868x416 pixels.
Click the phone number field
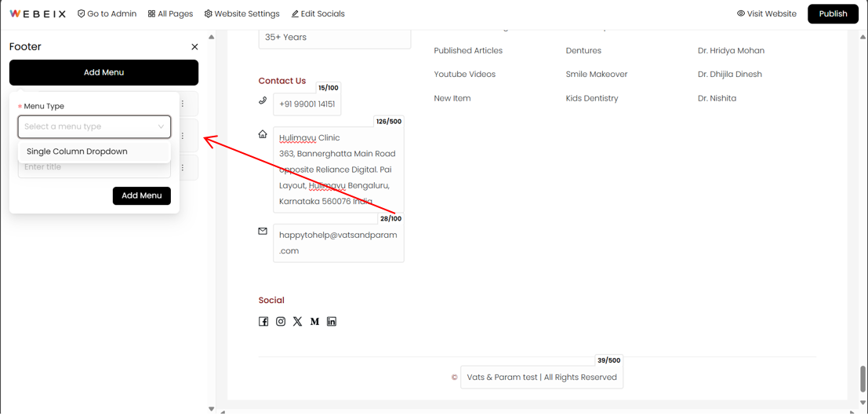[x=307, y=104]
